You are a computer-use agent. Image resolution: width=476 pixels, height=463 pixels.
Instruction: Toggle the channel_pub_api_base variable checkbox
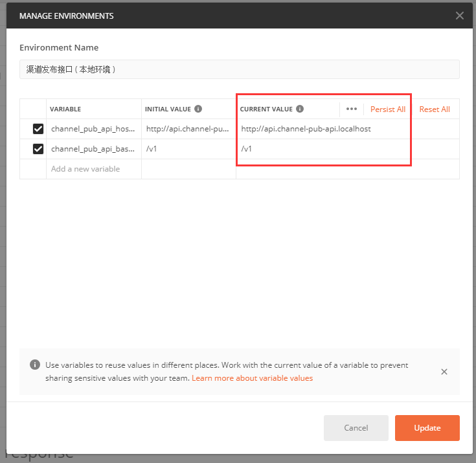(38, 149)
